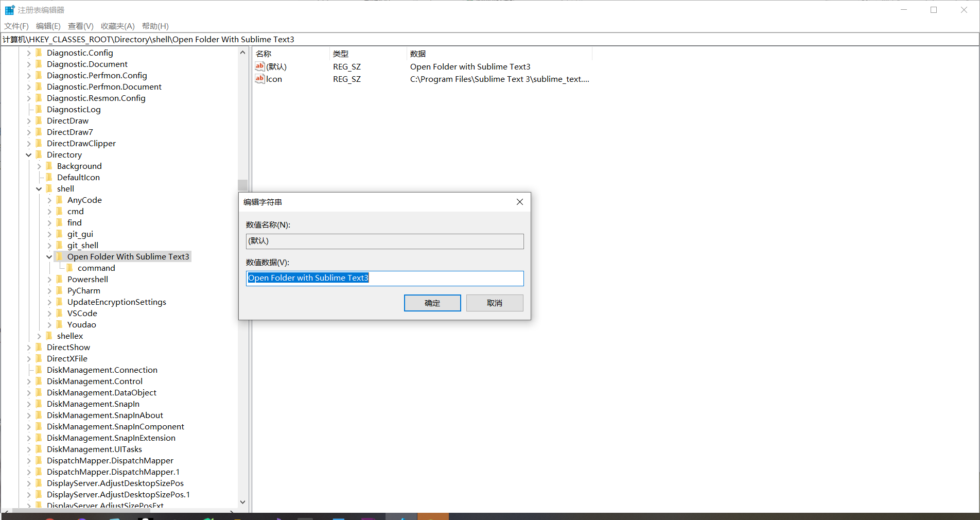Viewport: 980px width, 520px height.
Task: Expand the VSCode key
Action: pyautogui.click(x=49, y=313)
